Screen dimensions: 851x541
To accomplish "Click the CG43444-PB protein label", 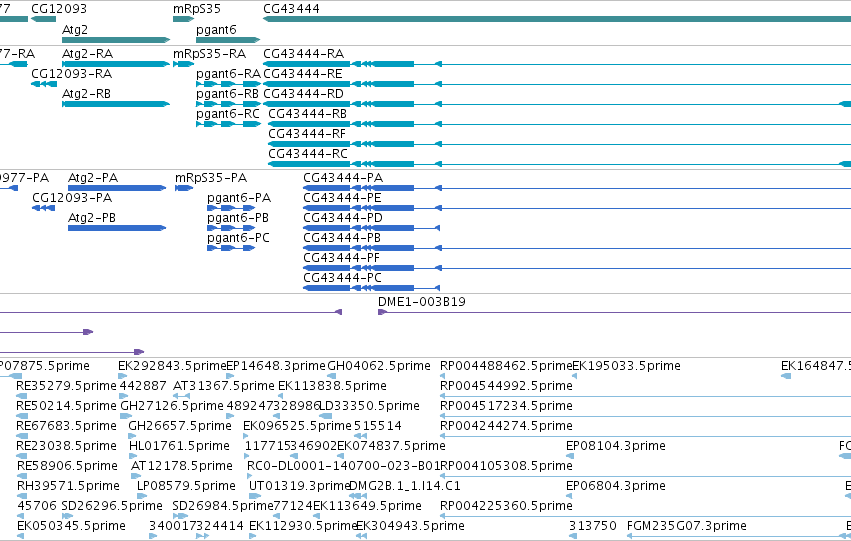I will 342,238.
